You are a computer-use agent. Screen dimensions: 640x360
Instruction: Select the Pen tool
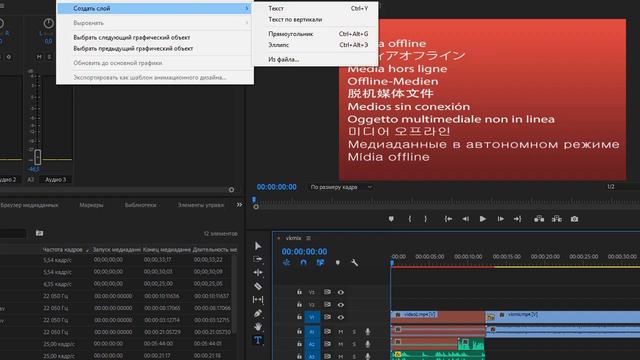click(258, 313)
